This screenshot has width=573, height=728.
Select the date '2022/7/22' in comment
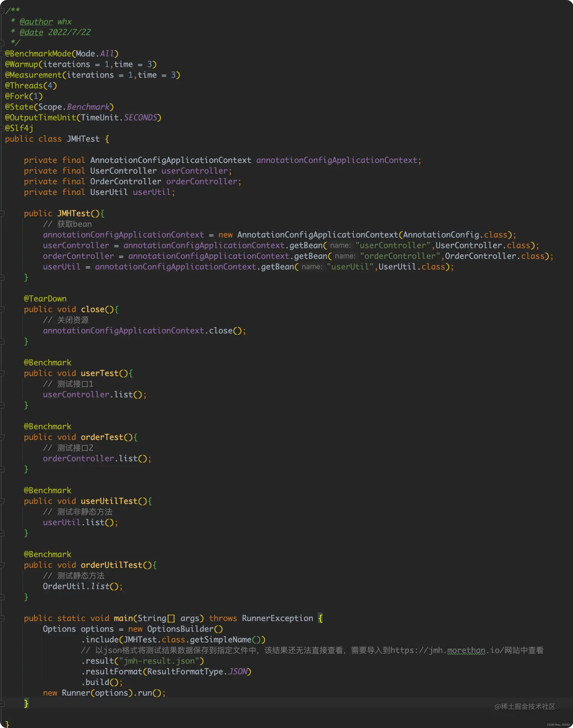[x=69, y=32]
